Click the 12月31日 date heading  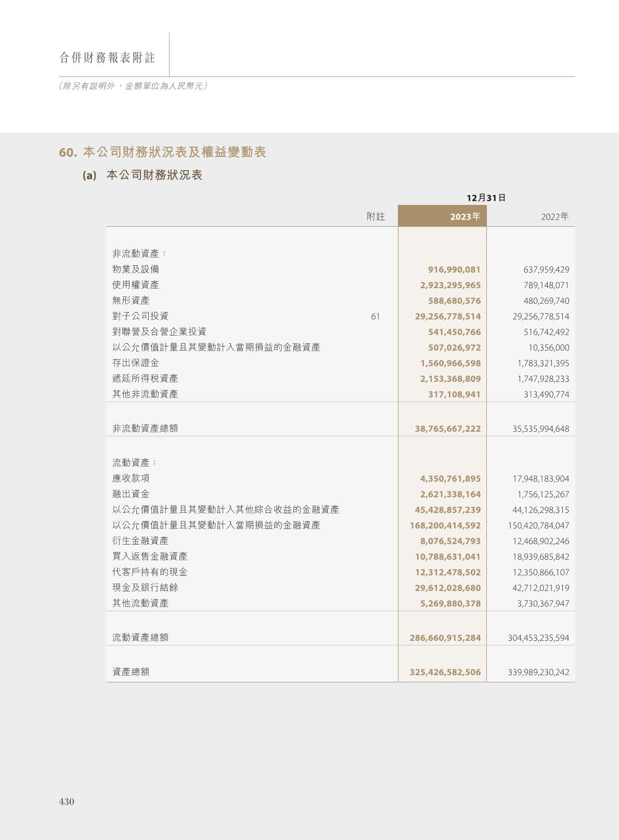click(486, 198)
